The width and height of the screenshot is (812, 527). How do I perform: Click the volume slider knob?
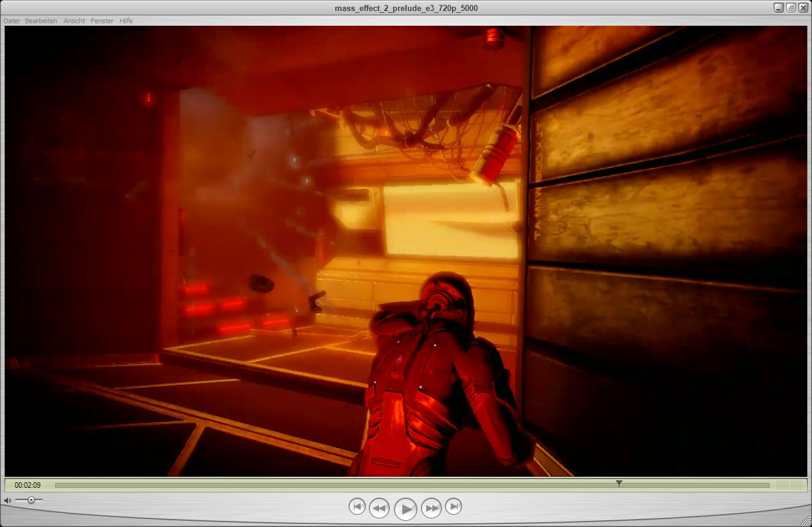[x=31, y=501]
